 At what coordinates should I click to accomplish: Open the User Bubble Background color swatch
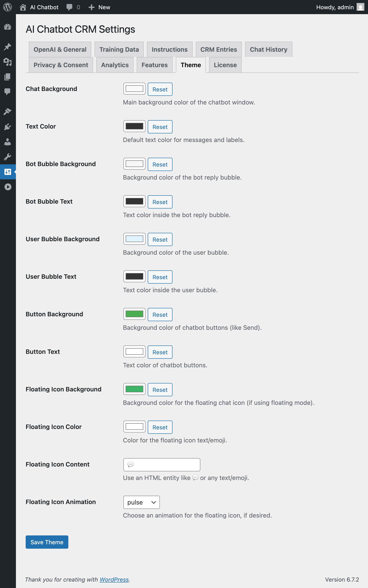(x=134, y=239)
